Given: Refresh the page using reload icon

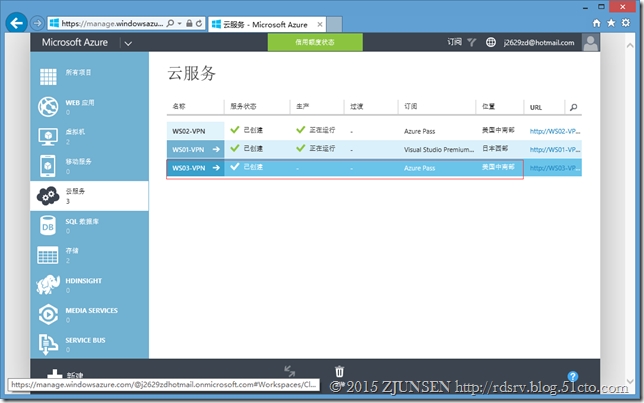Looking at the screenshot, I should [199, 23].
